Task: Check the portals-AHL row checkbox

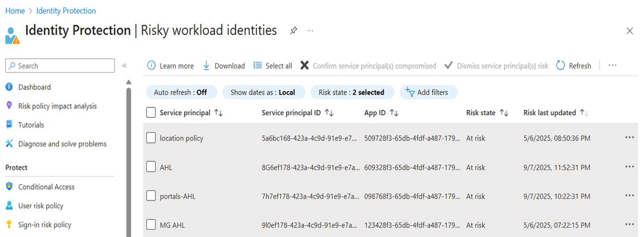Action: coord(151,196)
